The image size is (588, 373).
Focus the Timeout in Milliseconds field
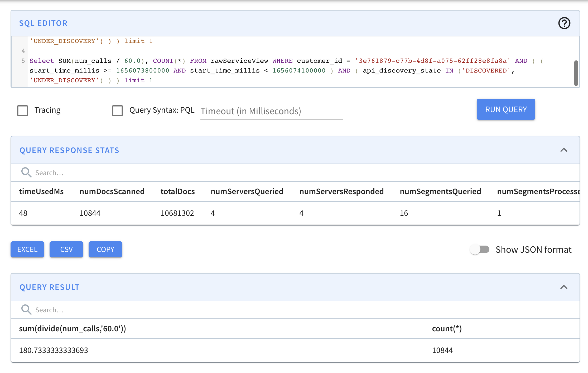271,111
